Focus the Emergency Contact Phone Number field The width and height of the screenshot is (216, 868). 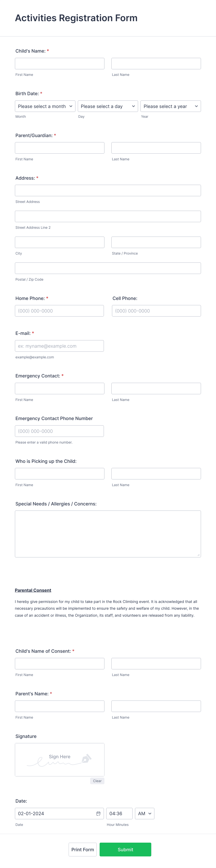point(59,431)
